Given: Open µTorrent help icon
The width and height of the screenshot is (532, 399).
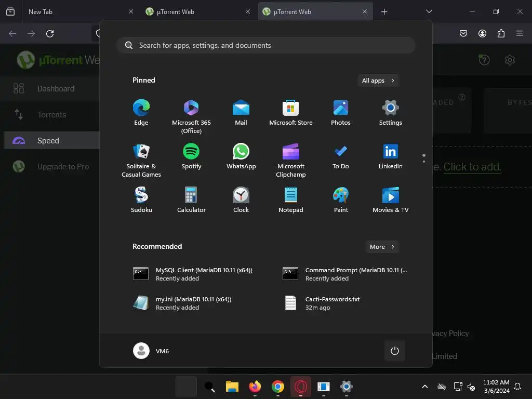Looking at the screenshot, I should tap(484, 60).
